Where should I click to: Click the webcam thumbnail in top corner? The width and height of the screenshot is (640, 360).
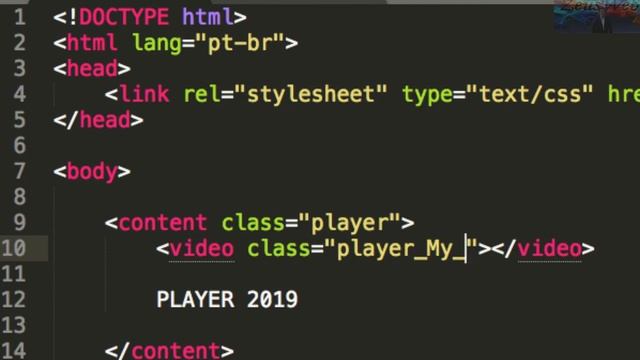[597, 16]
